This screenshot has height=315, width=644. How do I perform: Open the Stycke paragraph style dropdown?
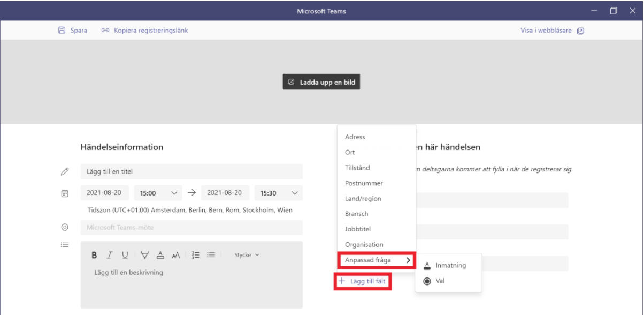coord(247,255)
